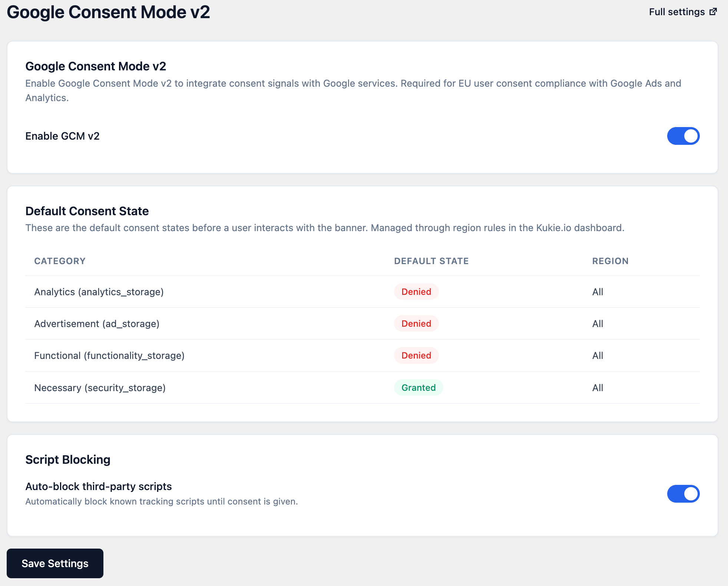The height and width of the screenshot is (586, 728).
Task: Click the Denied badge for Functional
Action: (416, 355)
